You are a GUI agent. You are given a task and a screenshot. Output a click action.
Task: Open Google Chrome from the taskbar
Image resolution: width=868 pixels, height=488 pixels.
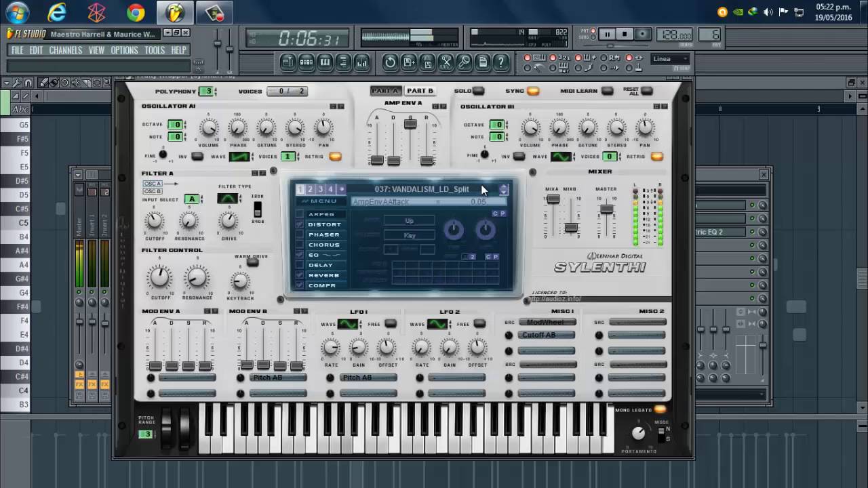pyautogui.click(x=136, y=12)
